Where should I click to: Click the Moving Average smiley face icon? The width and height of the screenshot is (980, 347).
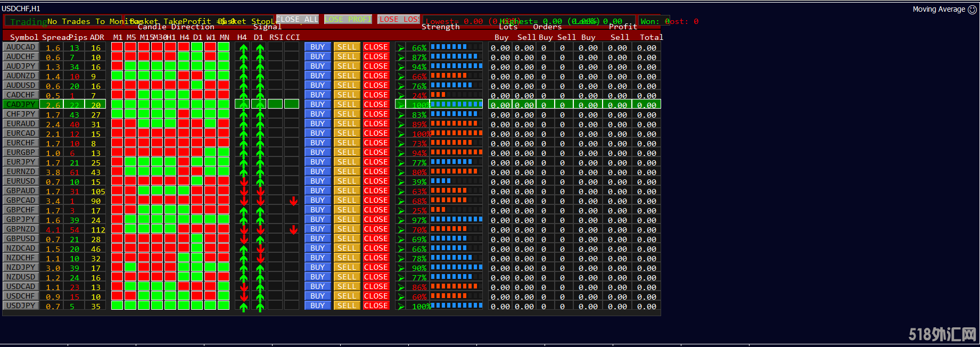point(972,10)
